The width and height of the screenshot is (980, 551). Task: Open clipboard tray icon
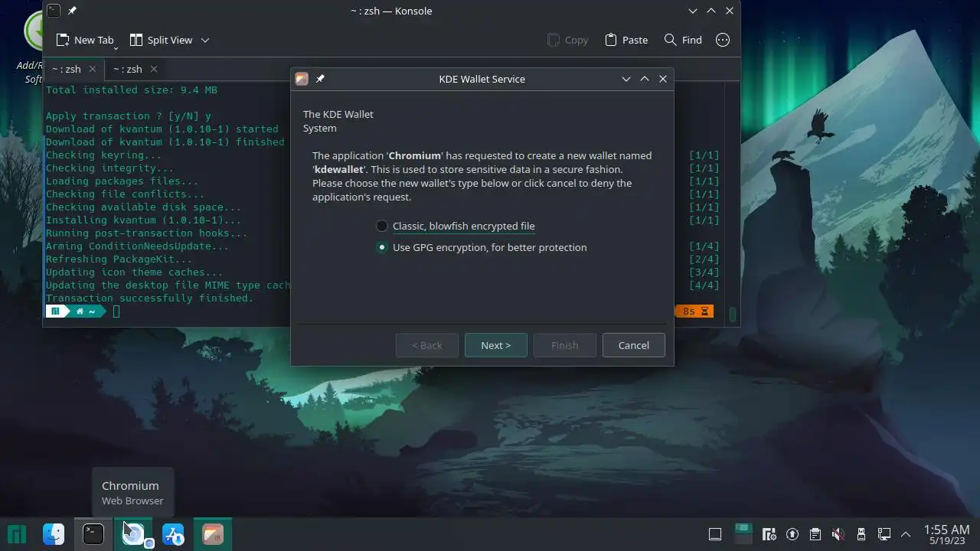tap(815, 534)
